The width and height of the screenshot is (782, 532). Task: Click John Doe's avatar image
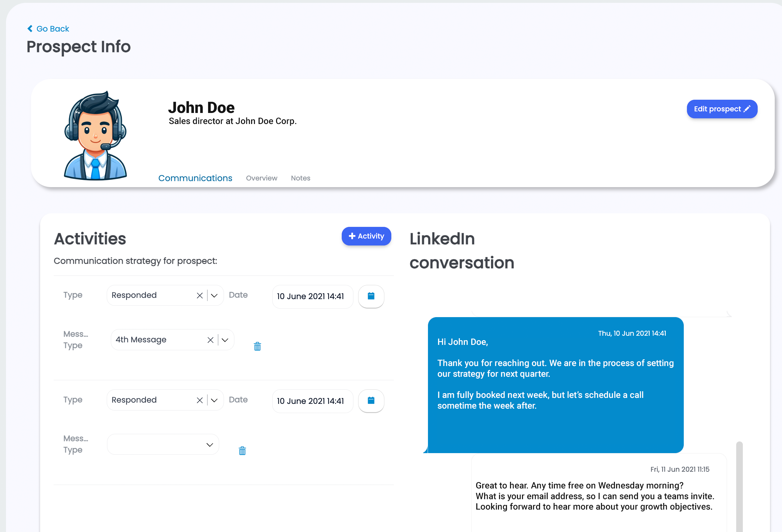[x=95, y=135]
